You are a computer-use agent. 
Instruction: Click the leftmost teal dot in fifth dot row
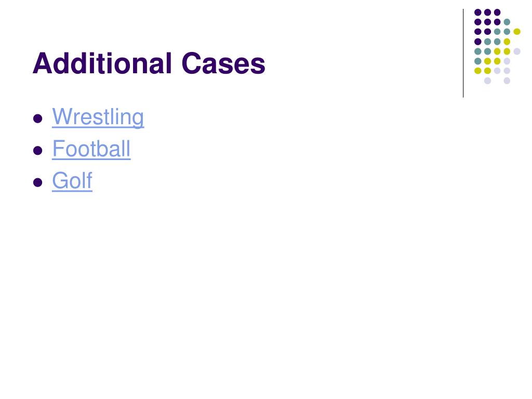478,51
